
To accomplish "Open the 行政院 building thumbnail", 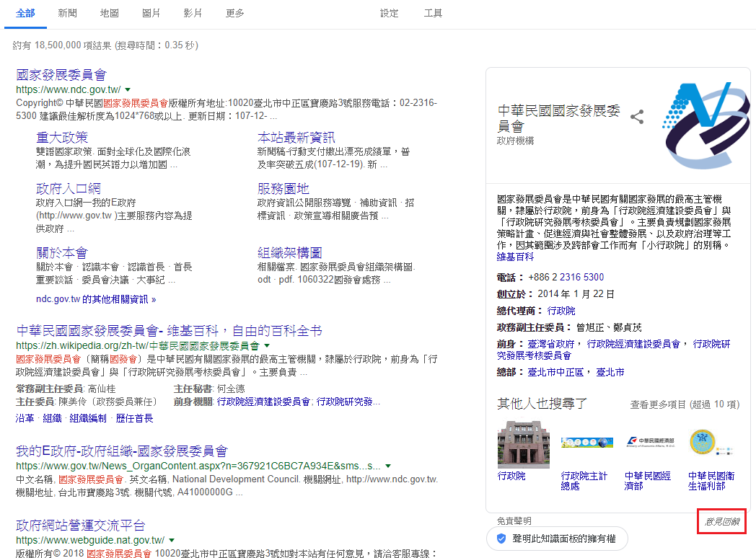I will (523, 443).
